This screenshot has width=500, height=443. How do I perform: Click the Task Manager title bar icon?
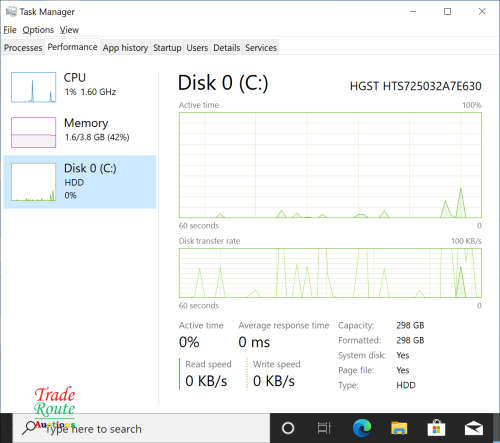tap(11, 12)
